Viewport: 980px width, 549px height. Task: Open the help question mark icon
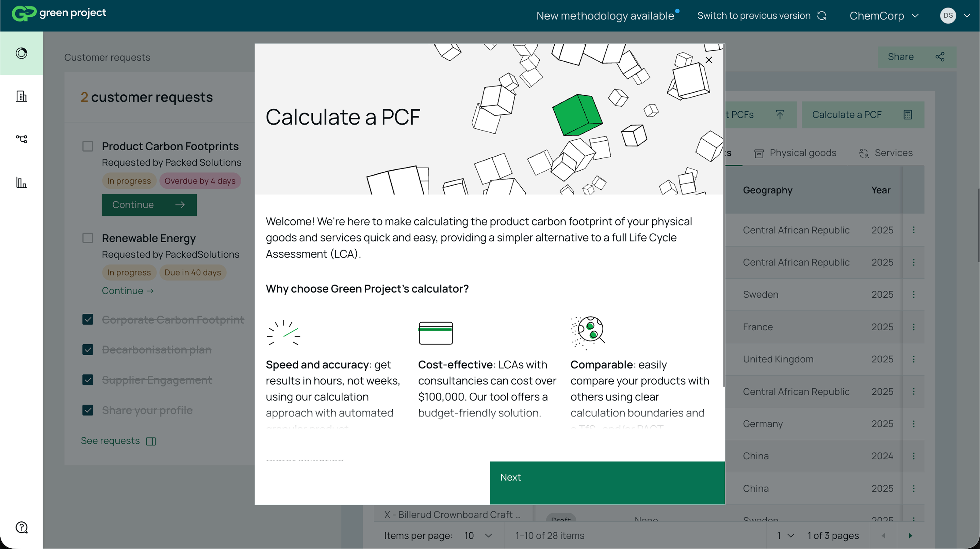click(21, 527)
